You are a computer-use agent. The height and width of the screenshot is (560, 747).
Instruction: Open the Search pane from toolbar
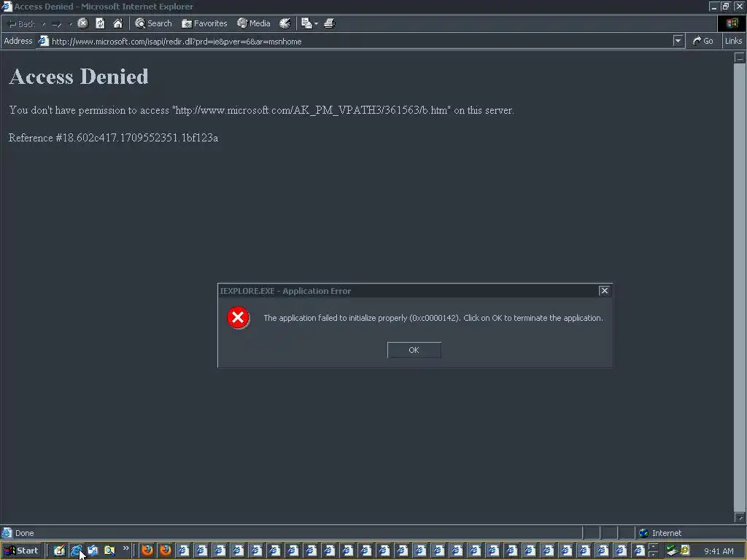pyautogui.click(x=153, y=23)
